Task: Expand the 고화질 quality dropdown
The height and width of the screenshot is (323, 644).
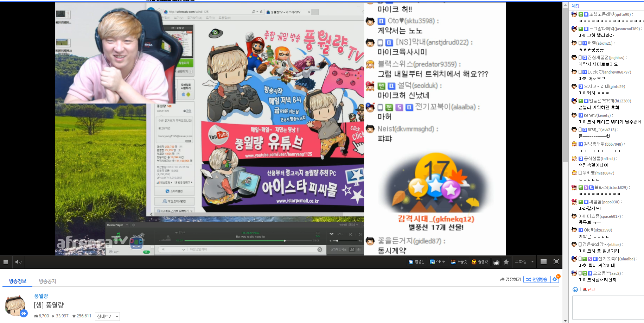Action: click(x=524, y=262)
